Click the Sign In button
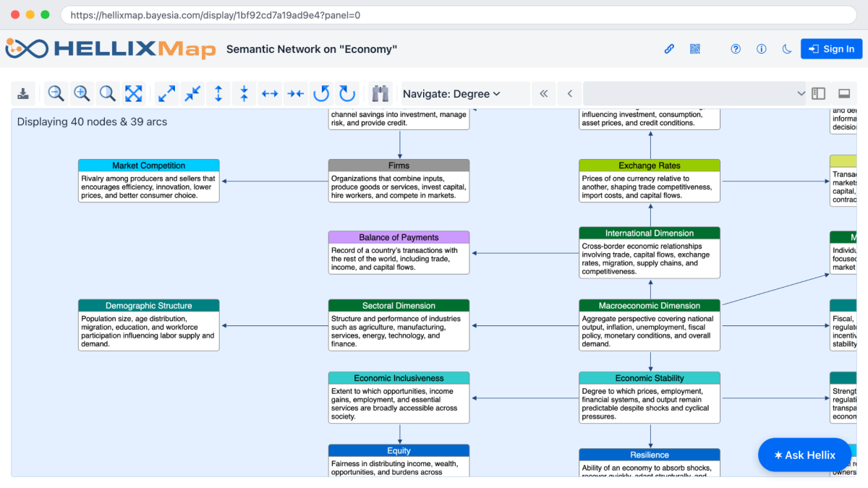The width and height of the screenshot is (868, 488). point(831,49)
